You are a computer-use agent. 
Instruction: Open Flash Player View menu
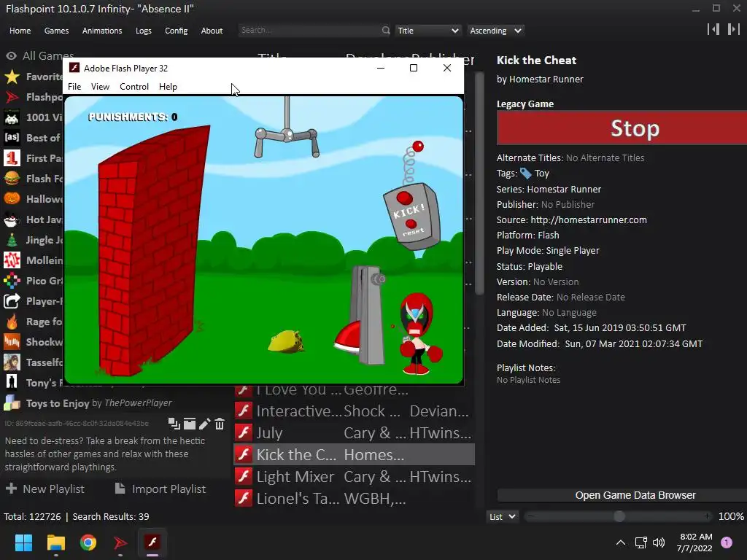[x=100, y=87]
